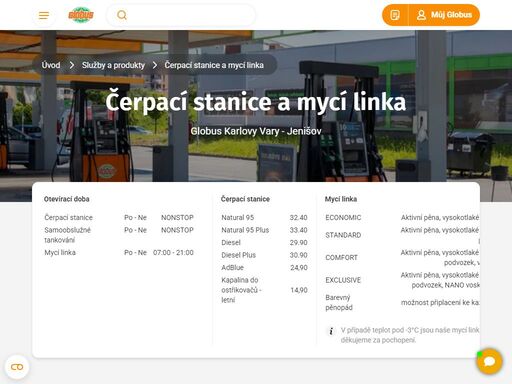Click Globus Karlovy Vary - Jenišov subtitle
512x384 pixels.
[256, 131]
